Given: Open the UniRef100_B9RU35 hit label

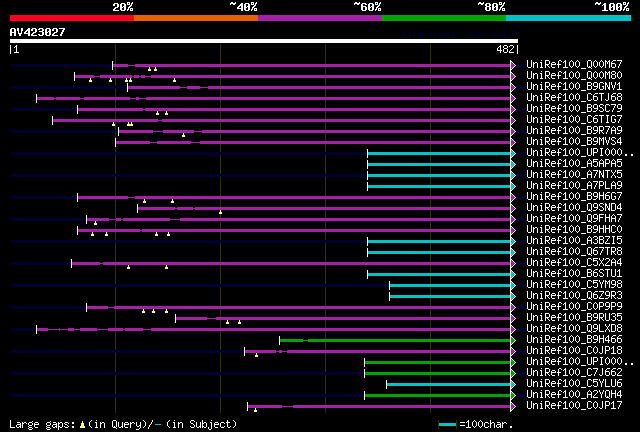Looking at the screenshot, I should tap(574, 318).
